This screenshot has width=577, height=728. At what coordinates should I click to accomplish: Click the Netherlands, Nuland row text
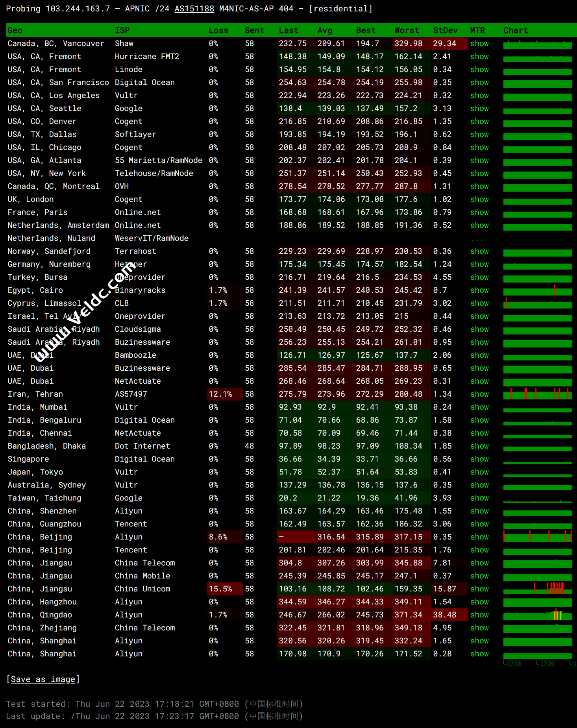point(51,238)
